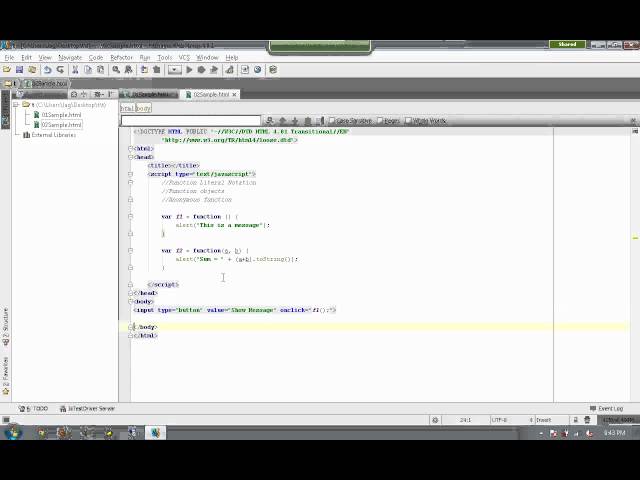The width and height of the screenshot is (640, 480).
Task: Open the Help menu
Action: [x=232, y=58]
